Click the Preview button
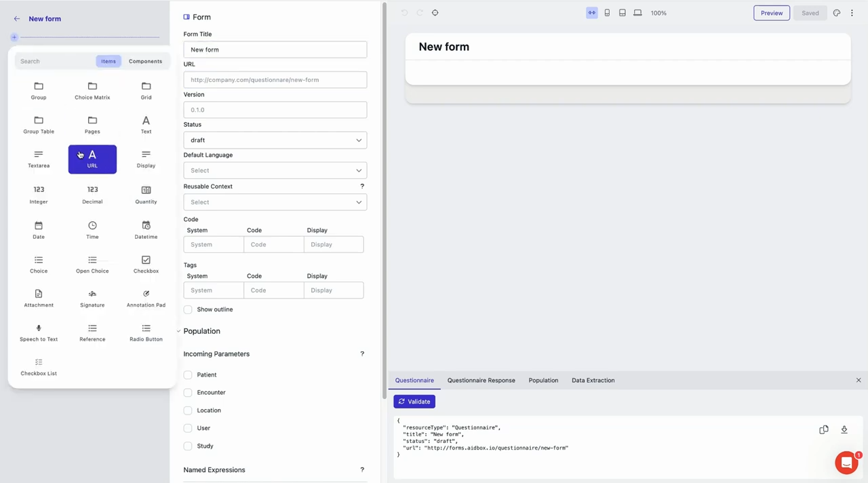The height and width of the screenshot is (483, 868). tap(771, 12)
